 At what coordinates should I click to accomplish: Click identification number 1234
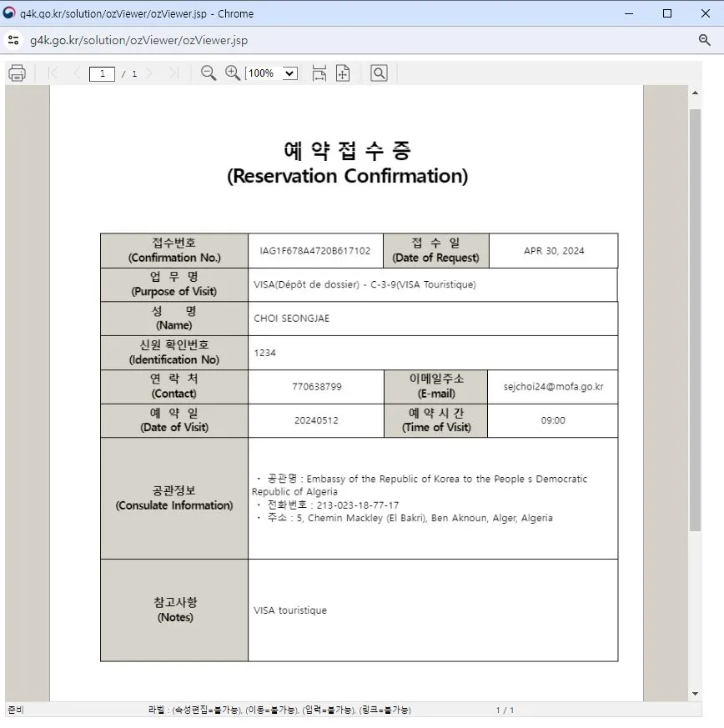pos(264,353)
